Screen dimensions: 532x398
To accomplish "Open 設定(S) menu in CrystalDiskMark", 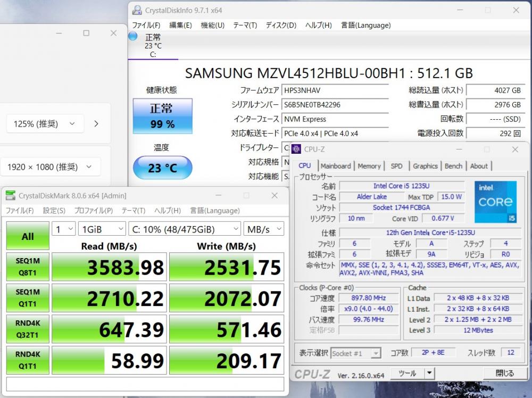I will [x=54, y=210].
